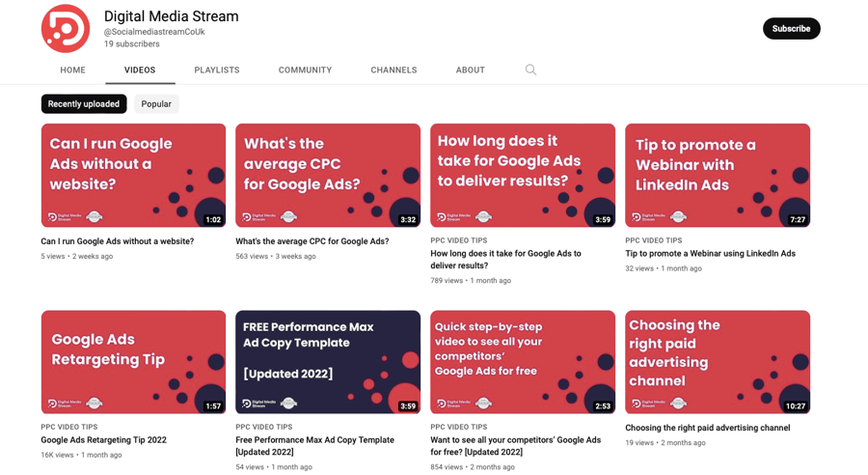This screenshot has height=475, width=868.
Task: Click title 'What's the average CPC for Google Ads?'
Action: [x=312, y=241]
